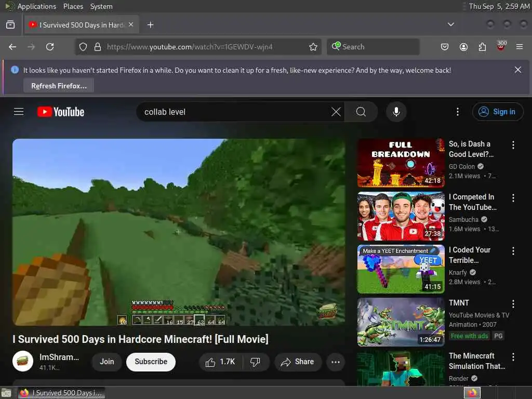Close the 'I Survived 500 Days' tab

[131, 24]
